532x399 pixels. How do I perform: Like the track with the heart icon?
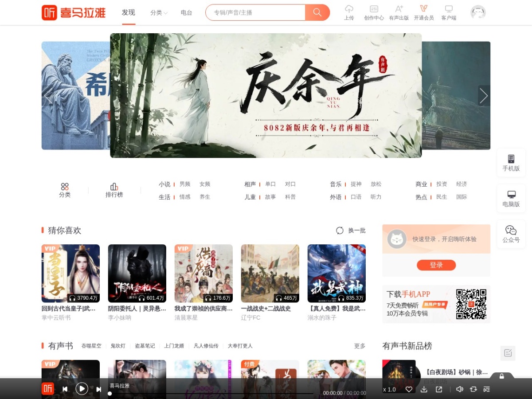409,389
